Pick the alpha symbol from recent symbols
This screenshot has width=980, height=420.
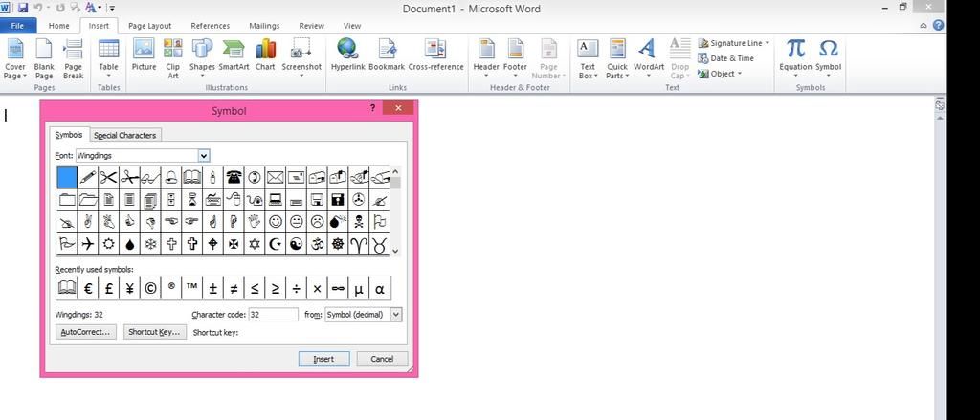click(379, 288)
